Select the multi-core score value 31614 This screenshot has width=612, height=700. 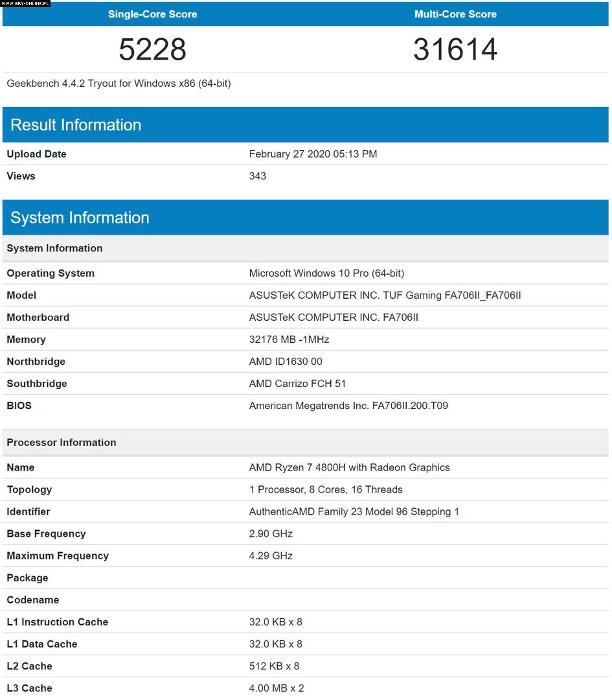tap(455, 50)
